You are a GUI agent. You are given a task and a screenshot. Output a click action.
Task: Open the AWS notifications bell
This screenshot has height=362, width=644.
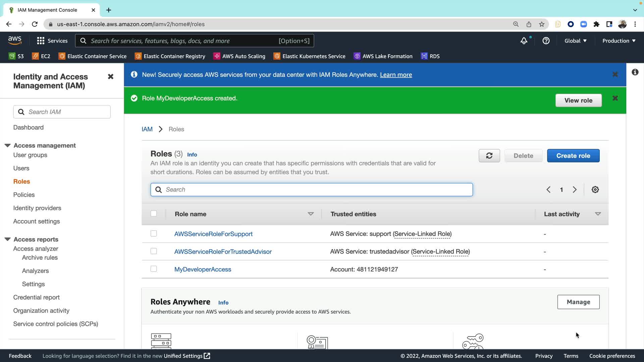click(x=524, y=41)
